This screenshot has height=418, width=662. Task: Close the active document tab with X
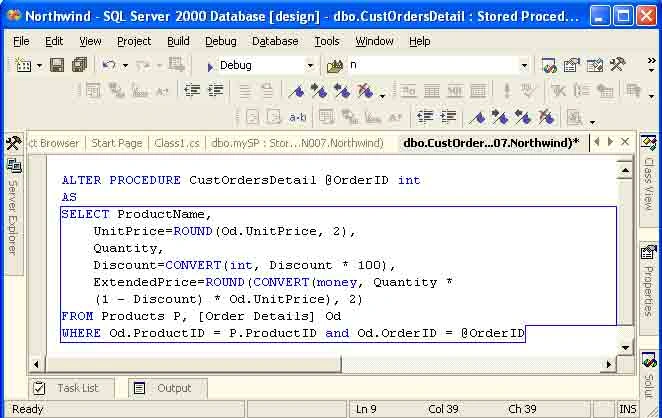[625, 142]
